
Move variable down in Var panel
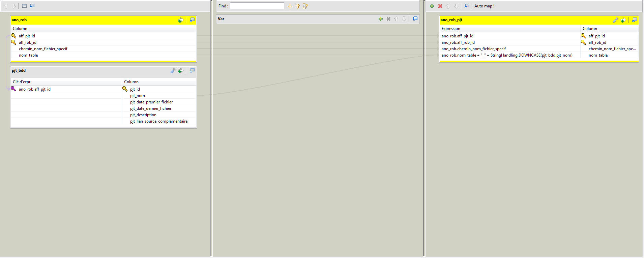click(x=404, y=19)
